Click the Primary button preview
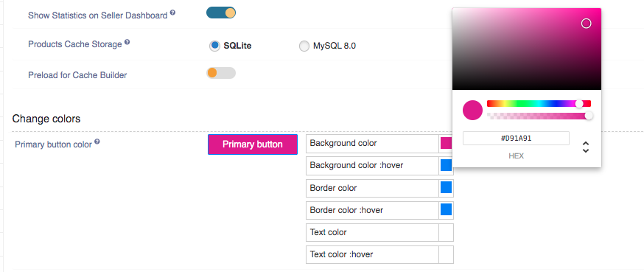 click(x=253, y=144)
